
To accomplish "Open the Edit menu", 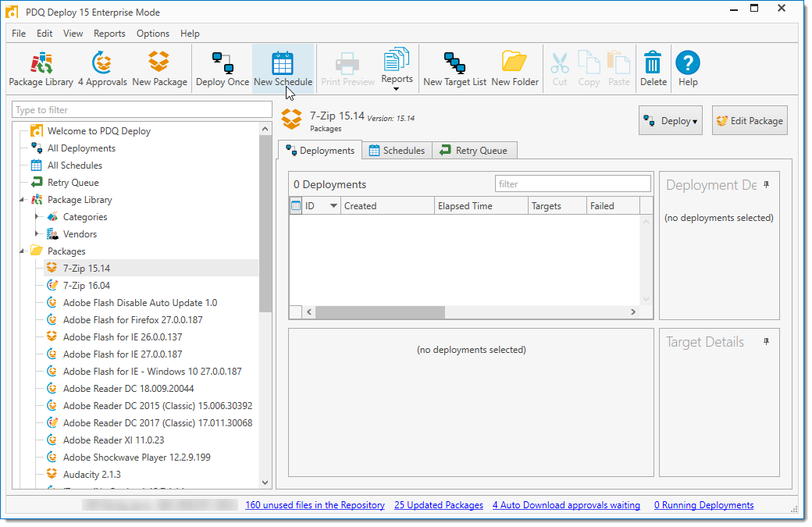I will (45, 33).
